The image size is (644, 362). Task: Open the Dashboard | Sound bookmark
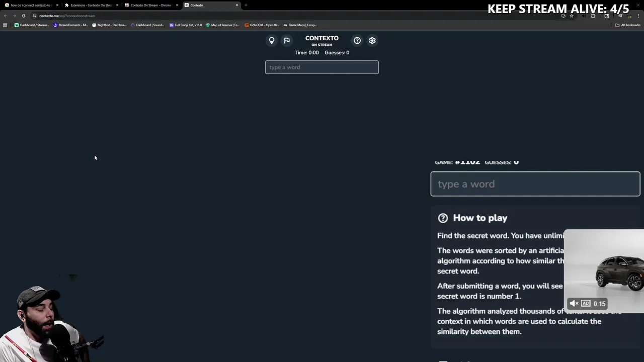[147, 25]
